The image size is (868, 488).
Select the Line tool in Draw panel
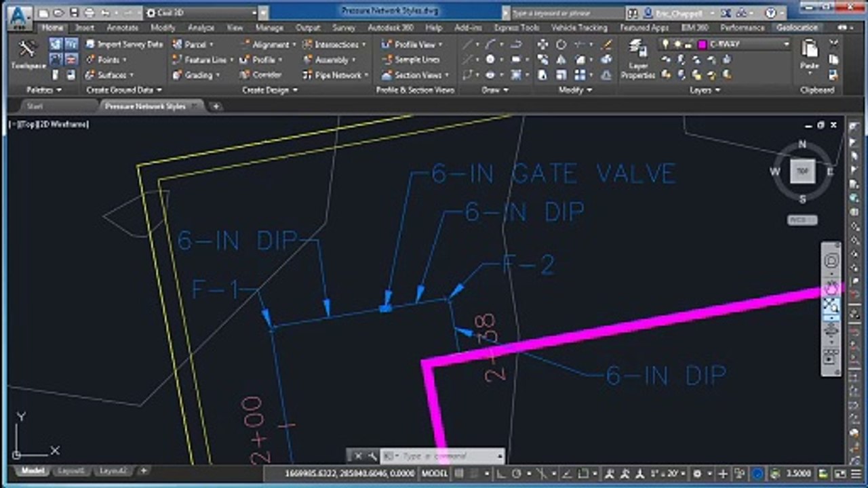(x=468, y=44)
